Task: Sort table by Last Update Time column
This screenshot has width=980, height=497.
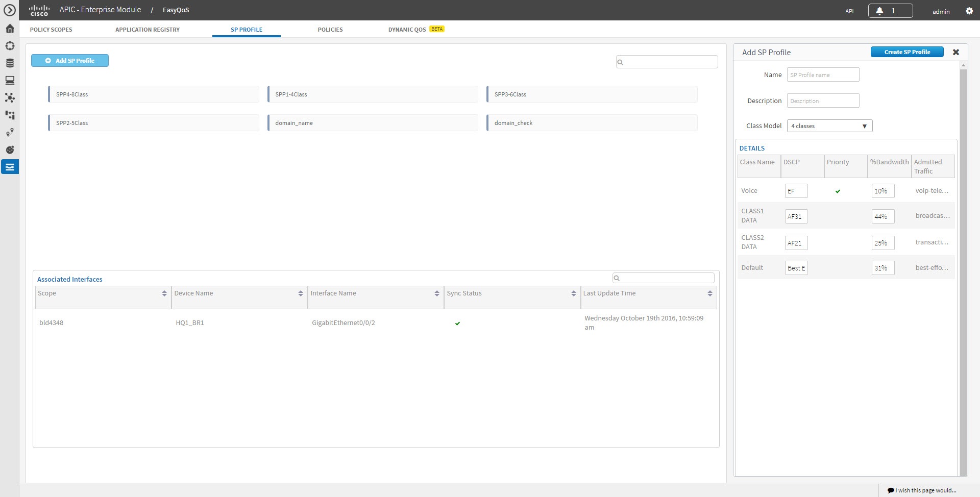Action: point(710,293)
